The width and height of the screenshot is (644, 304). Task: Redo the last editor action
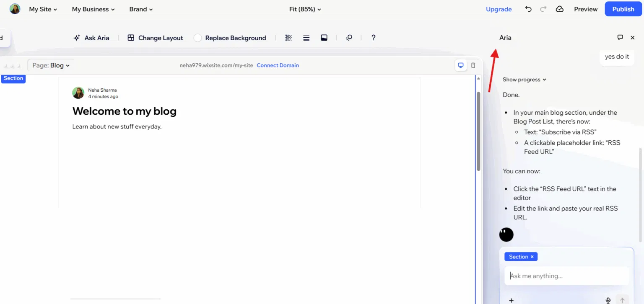coord(543,9)
